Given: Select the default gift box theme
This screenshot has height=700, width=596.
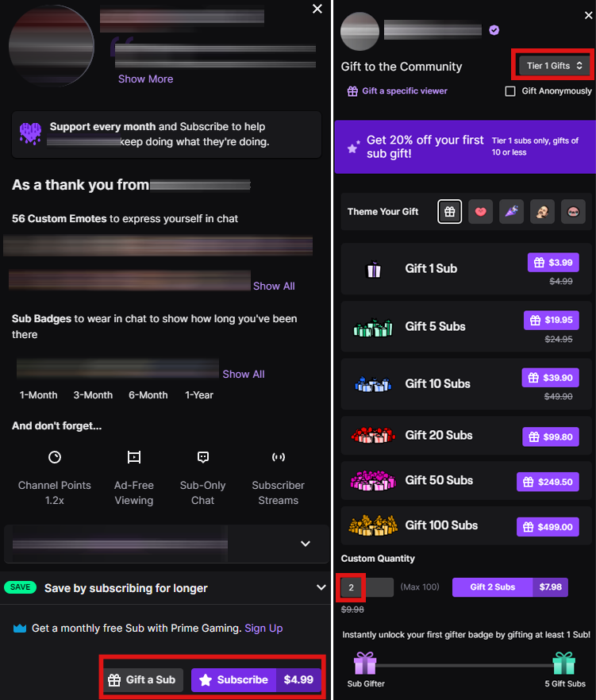Looking at the screenshot, I should tap(449, 212).
